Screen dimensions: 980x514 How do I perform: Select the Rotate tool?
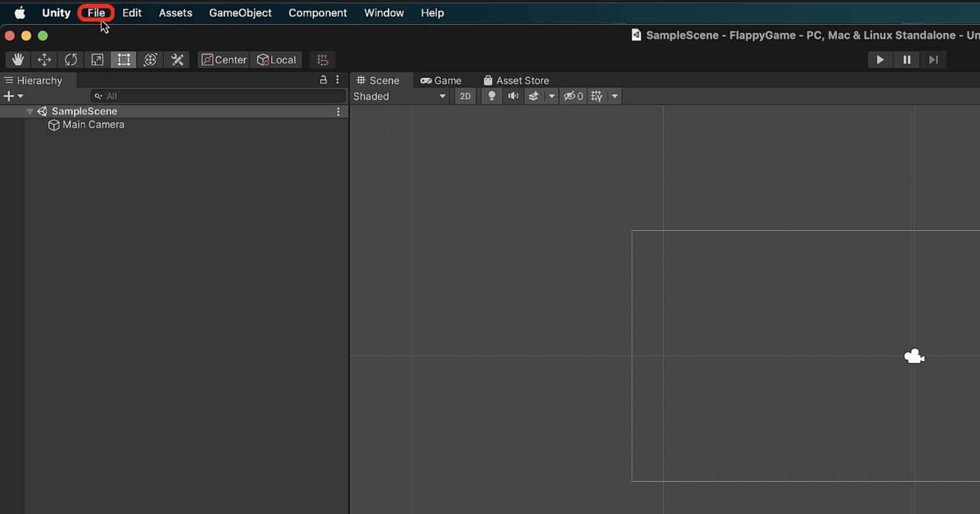(x=71, y=59)
